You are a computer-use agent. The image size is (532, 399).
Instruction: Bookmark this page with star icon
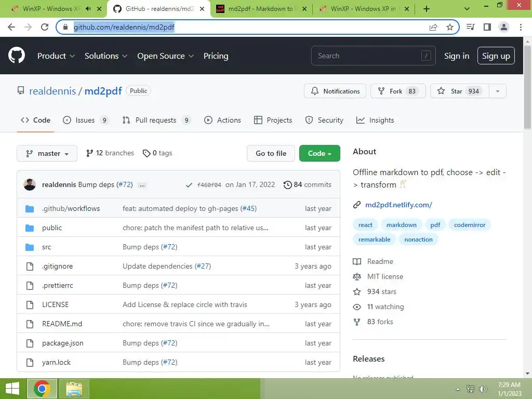tap(450, 27)
